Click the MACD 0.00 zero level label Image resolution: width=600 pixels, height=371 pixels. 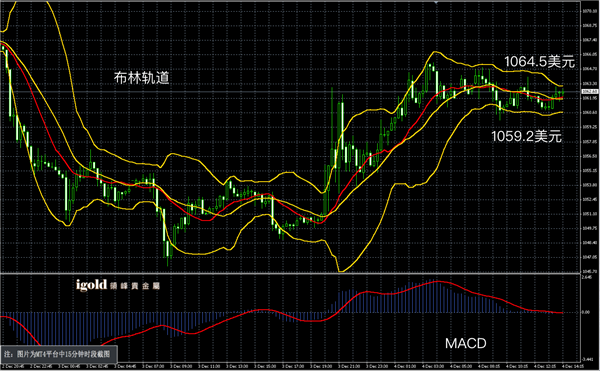pos(586,312)
